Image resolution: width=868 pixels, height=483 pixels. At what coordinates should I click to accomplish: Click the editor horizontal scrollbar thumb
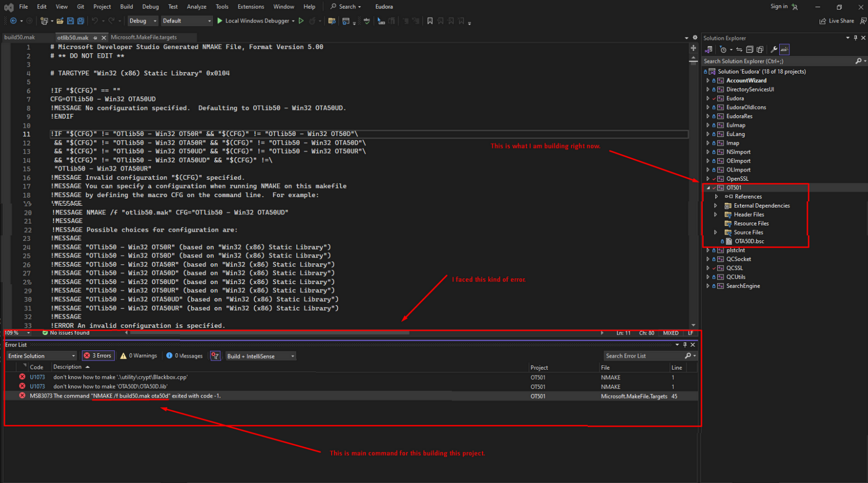(x=270, y=333)
